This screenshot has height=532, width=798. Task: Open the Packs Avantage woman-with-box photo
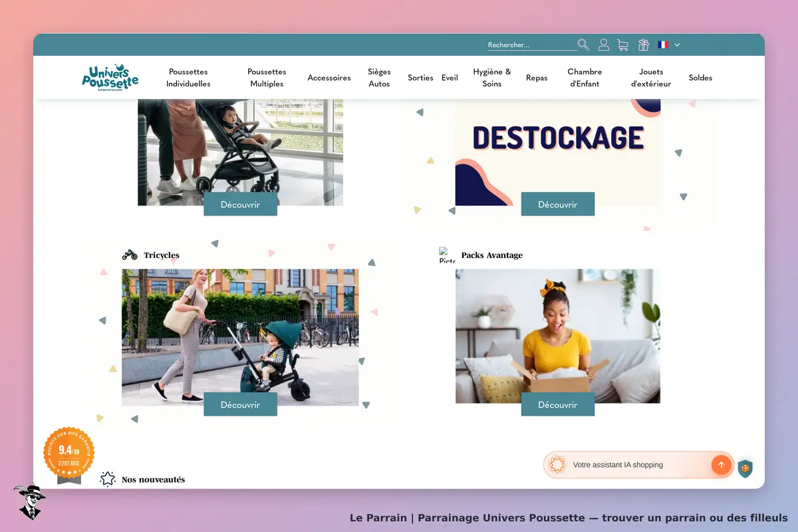point(558,336)
